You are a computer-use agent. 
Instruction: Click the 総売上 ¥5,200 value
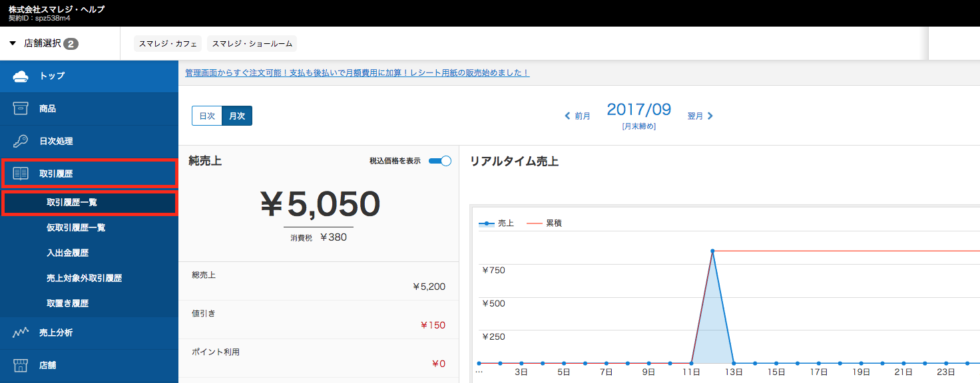(x=429, y=287)
